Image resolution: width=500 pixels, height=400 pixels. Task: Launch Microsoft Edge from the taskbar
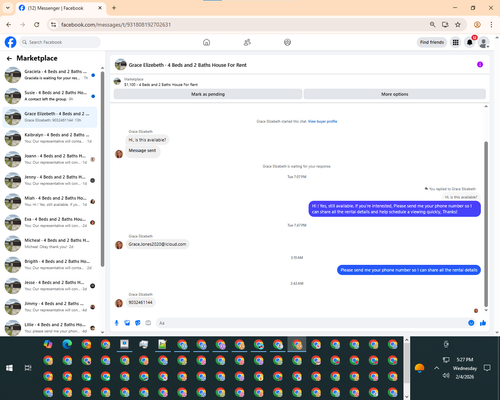point(67,344)
